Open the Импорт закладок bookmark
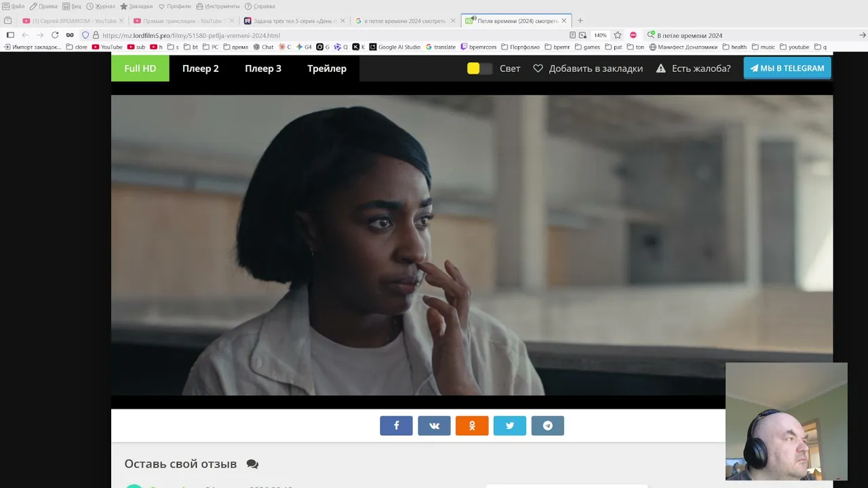This screenshot has height=488, width=868. [33, 47]
